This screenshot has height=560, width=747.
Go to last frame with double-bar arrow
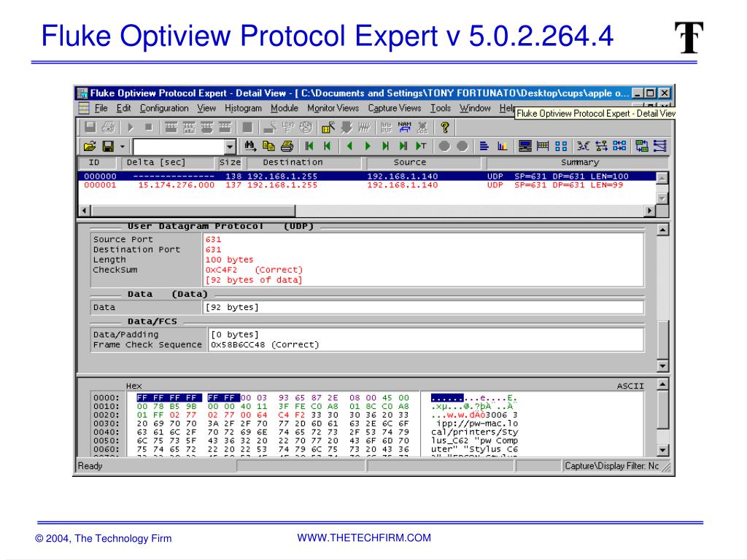tap(403, 146)
